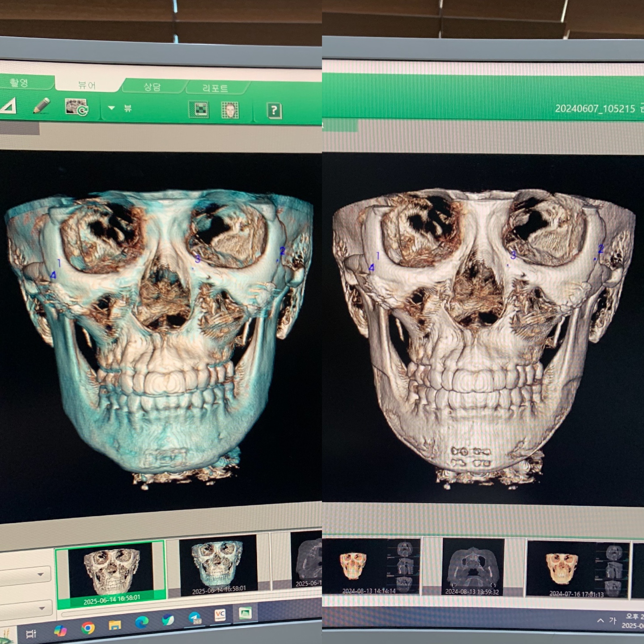Screen dimensions: 644x644
Task: Click the checkered layout view icon
Action: click(199, 110)
